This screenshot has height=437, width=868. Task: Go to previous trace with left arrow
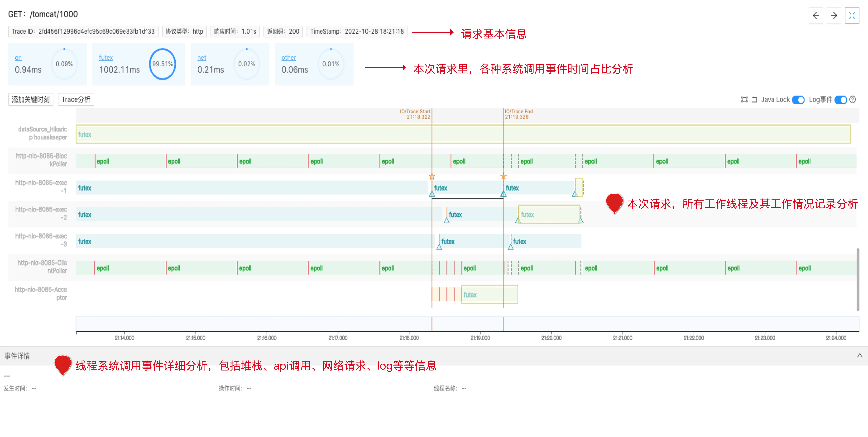coord(816,16)
